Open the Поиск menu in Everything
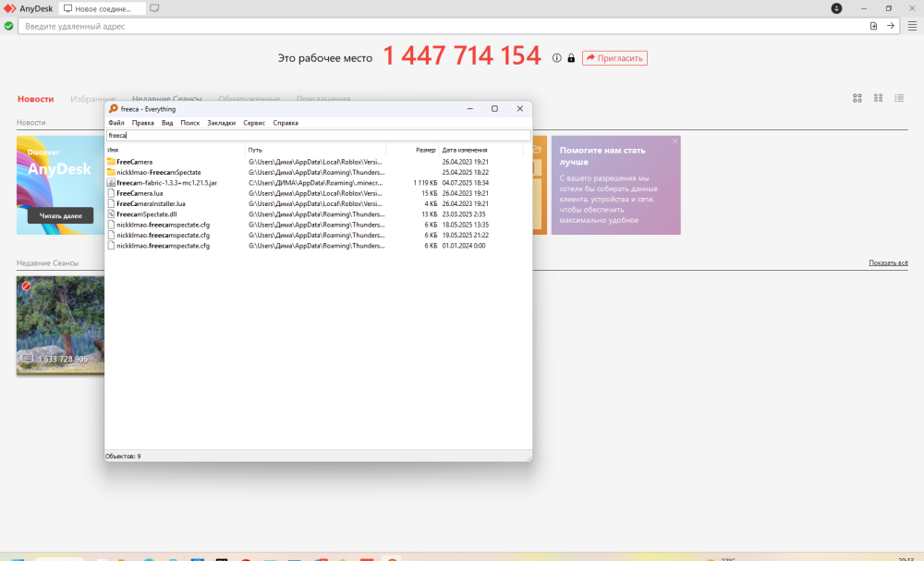924x561 pixels. pyautogui.click(x=189, y=123)
